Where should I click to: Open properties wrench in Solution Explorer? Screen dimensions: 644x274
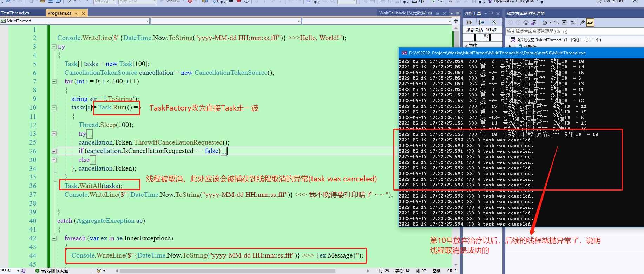point(583,22)
